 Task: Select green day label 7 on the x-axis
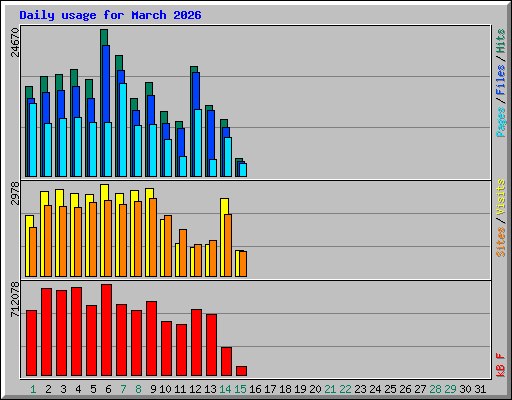123,389
